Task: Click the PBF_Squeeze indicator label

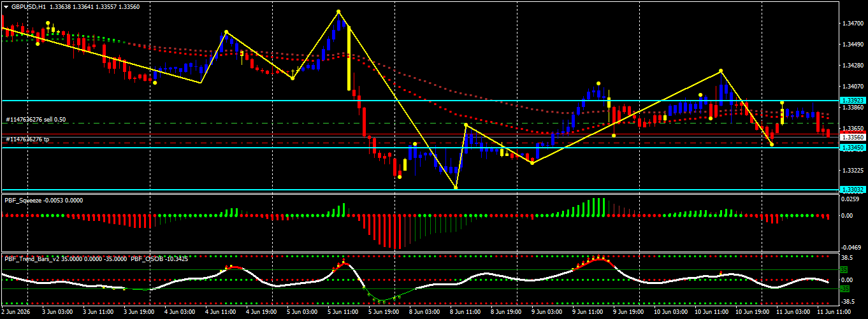Action: [23, 200]
